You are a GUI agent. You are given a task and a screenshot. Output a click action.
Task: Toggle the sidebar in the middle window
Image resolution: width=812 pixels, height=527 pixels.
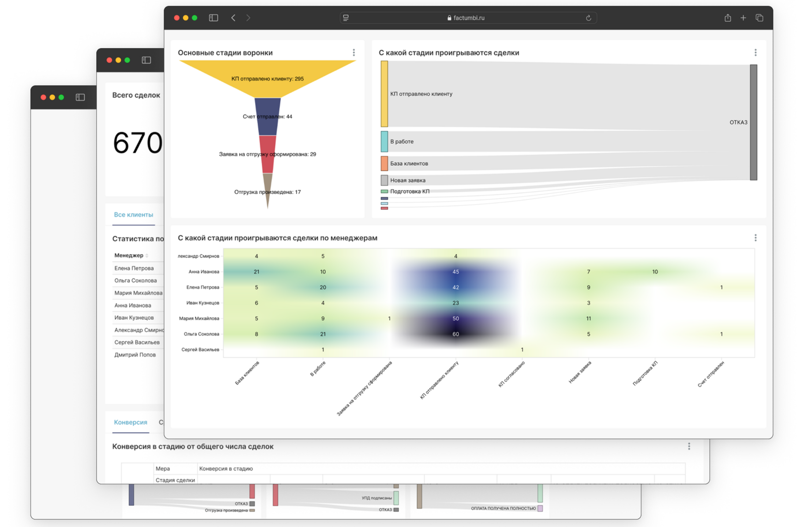pyautogui.click(x=146, y=60)
